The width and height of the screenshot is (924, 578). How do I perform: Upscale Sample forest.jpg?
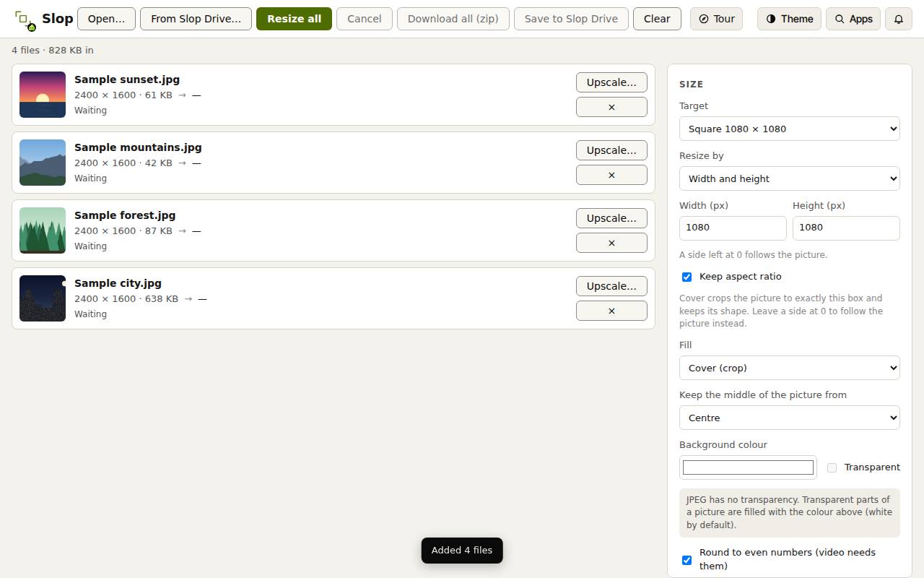point(611,218)
